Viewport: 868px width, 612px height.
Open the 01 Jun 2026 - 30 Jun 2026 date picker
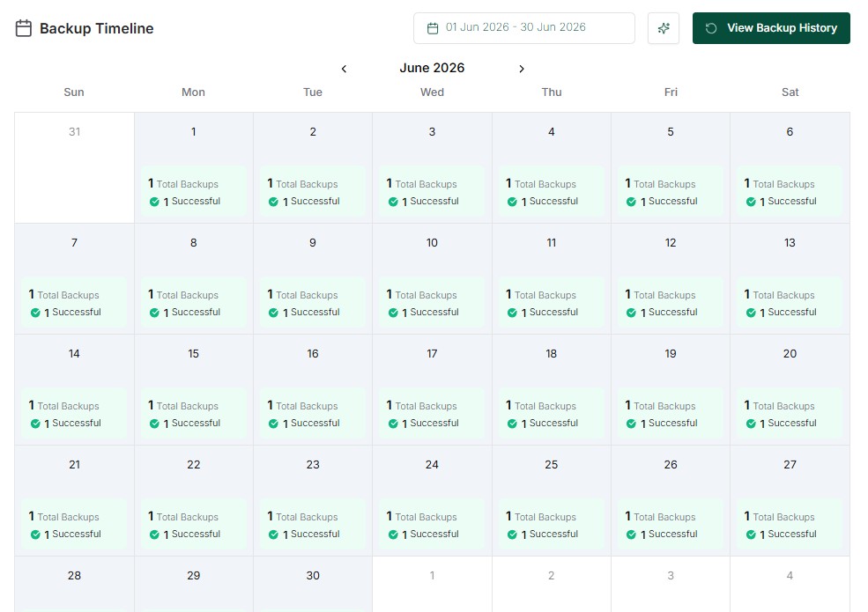coord(523,28)
